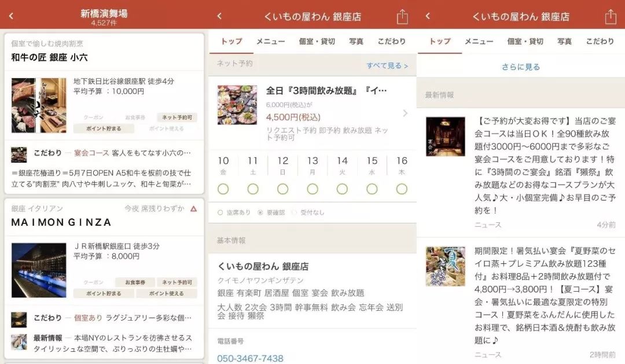Select the availability circle for 16 木
The height and width of the screenshot is (364, 625).
pyautogui.click(x=402, y=189)
